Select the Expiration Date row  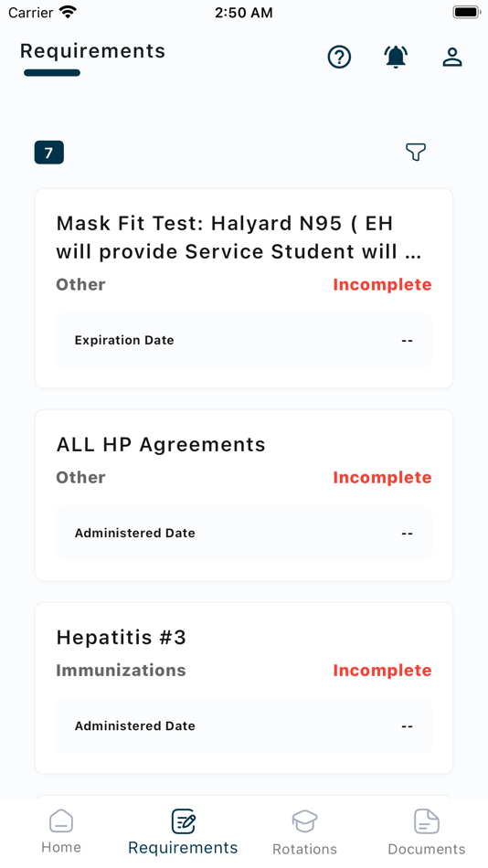(244, 341)
